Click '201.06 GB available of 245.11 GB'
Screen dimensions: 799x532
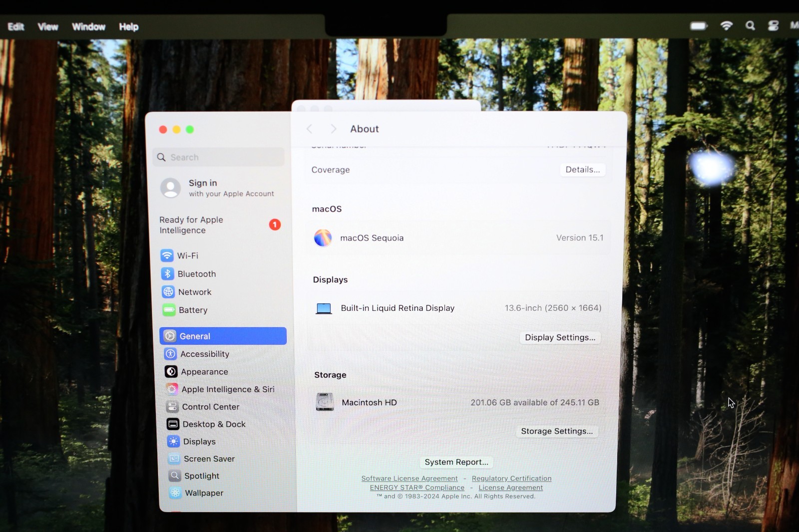534,402
